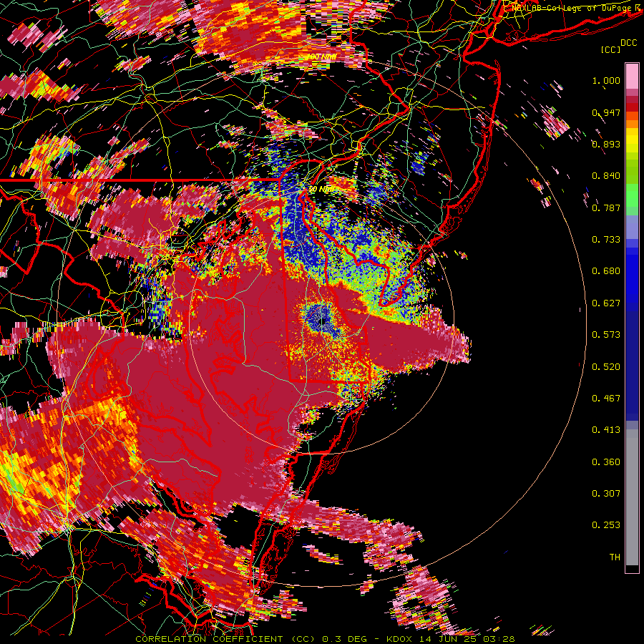This screenshot has height=644, width=644.
Task: Click the 0.947 color scale label
Action: coord(606,112)
